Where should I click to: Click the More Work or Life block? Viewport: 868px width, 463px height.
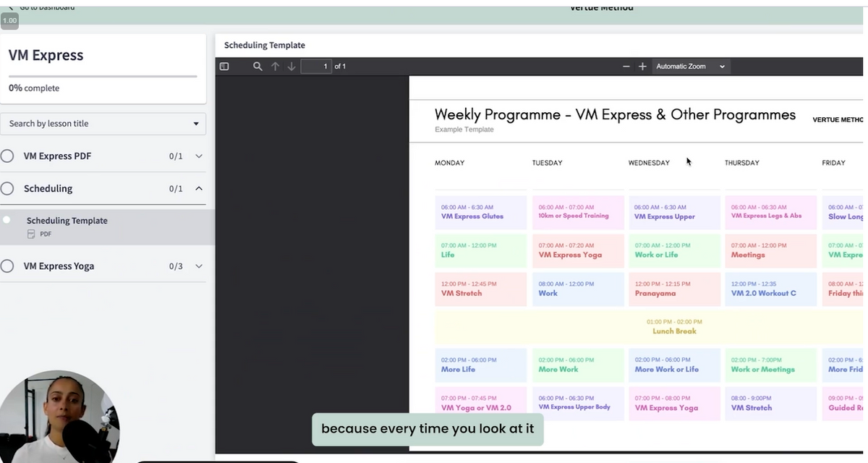point(674,365)
